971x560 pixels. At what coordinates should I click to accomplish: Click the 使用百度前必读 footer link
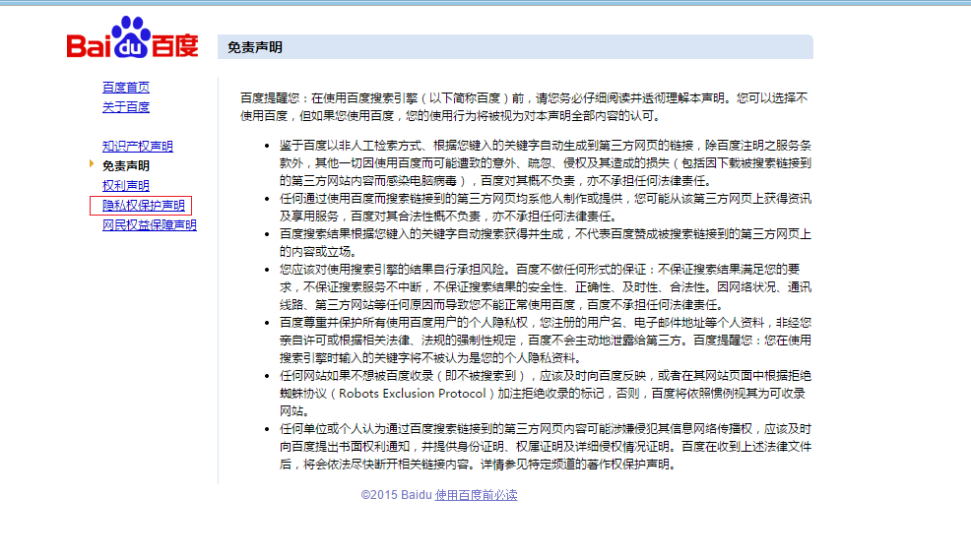[477, 495]
